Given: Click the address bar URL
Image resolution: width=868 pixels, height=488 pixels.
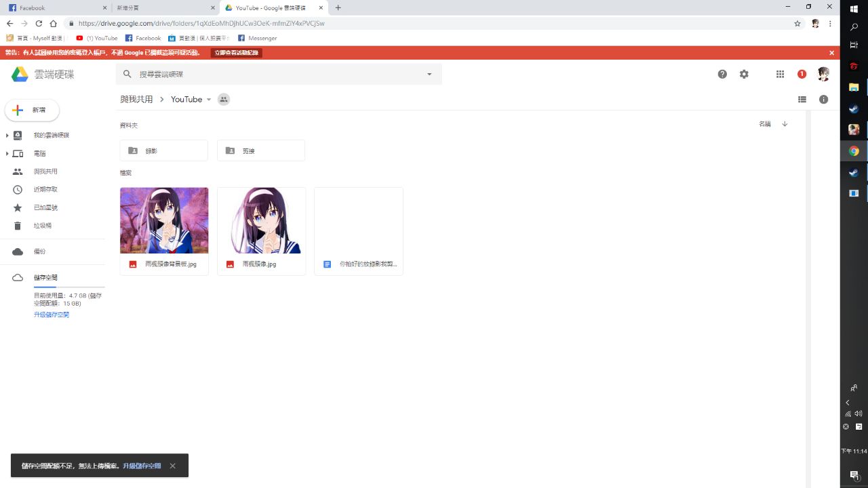Looking at the screenshot, I should (x=201, y=23).
